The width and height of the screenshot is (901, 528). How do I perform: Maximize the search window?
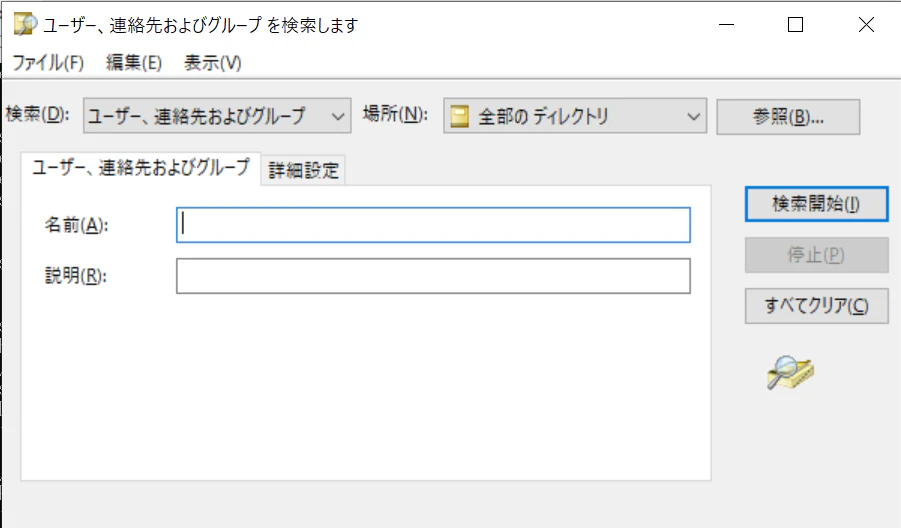795,25
